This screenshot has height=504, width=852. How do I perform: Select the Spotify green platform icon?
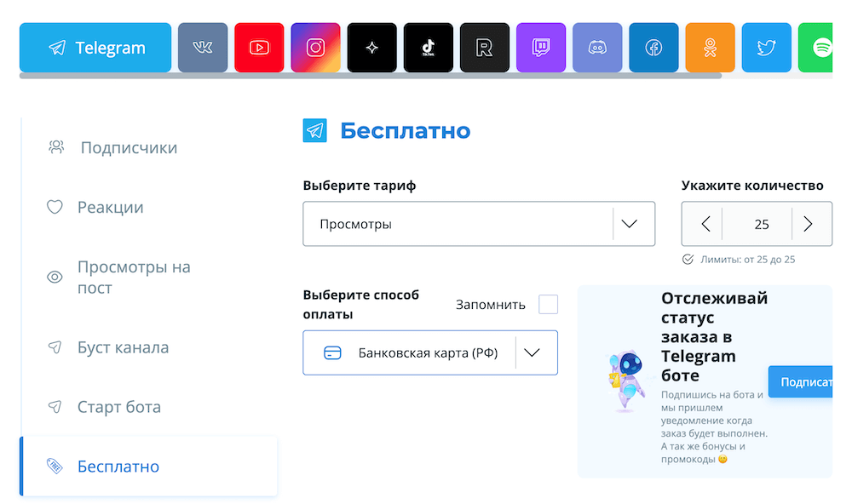(x=815, y=48)
